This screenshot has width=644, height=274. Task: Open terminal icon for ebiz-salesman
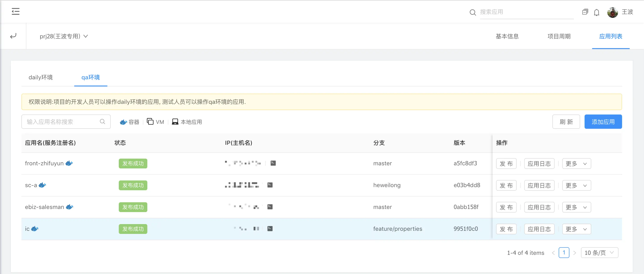click(270, 207)
